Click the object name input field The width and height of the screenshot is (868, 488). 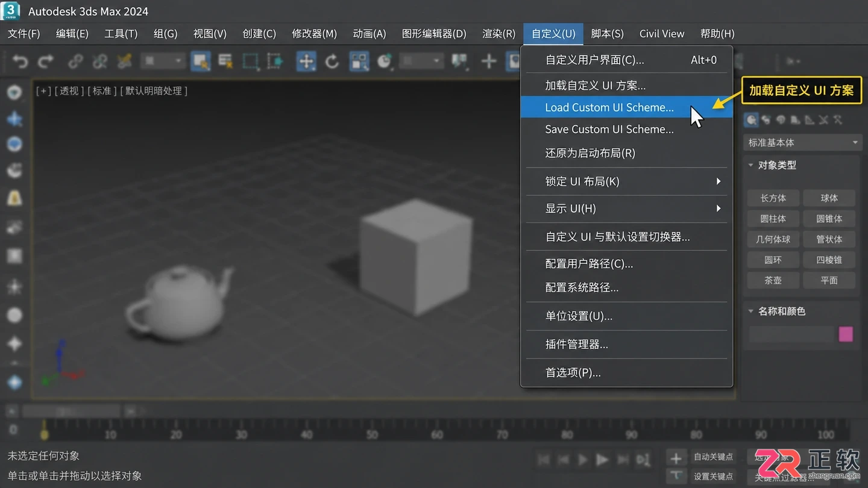coord(792,334)
